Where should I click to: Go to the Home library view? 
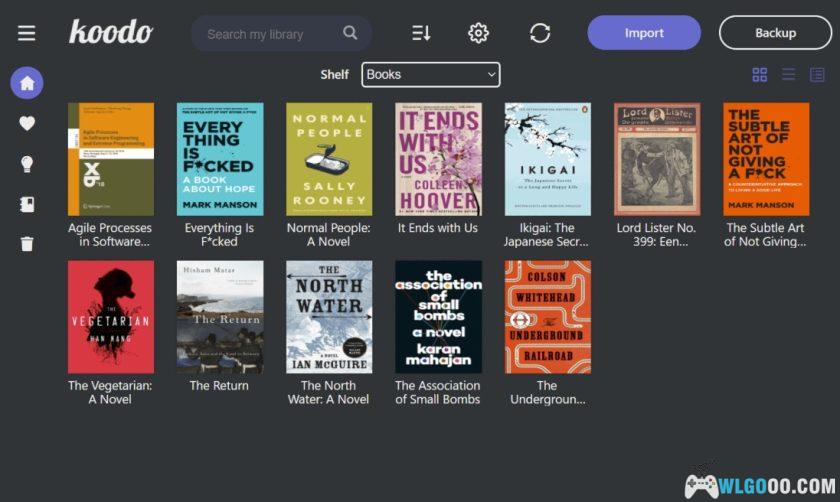(27, 83)
